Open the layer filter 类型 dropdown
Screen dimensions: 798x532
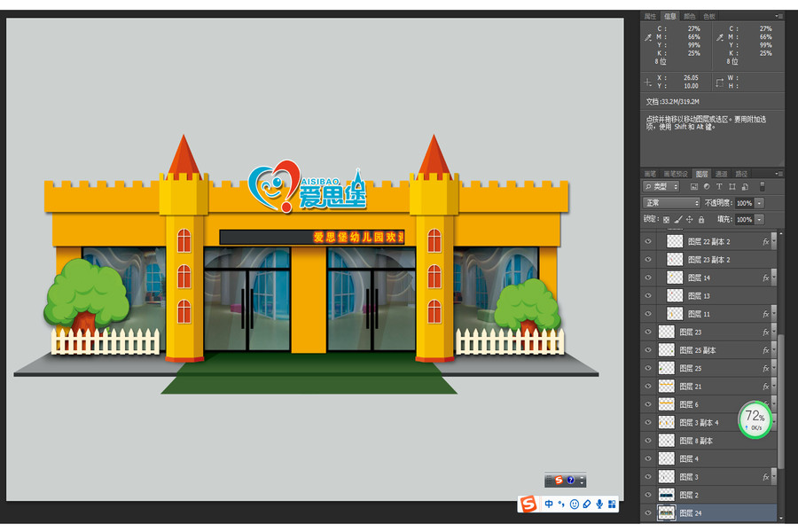point(661,187)
